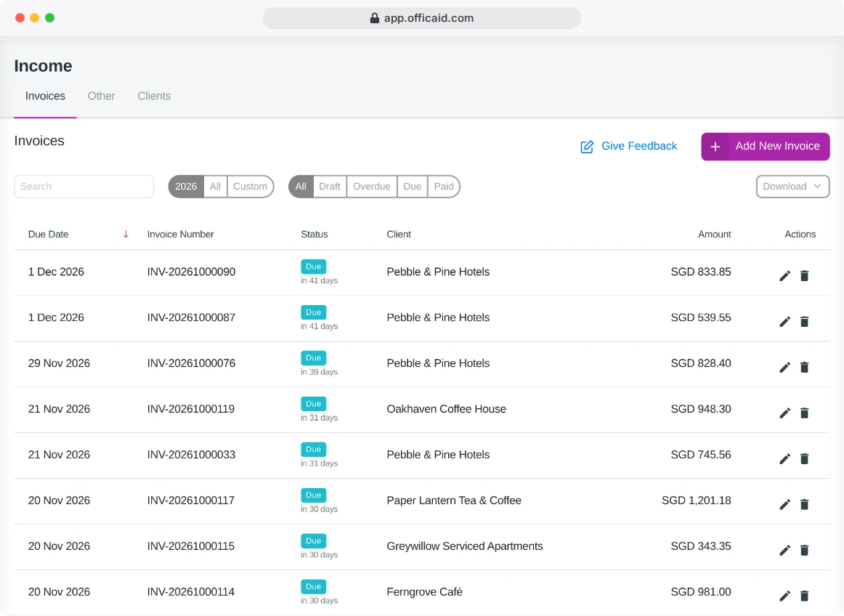Click the browser address bar
Viewport: 844px width, 616px height.
(x=422, y=17)
